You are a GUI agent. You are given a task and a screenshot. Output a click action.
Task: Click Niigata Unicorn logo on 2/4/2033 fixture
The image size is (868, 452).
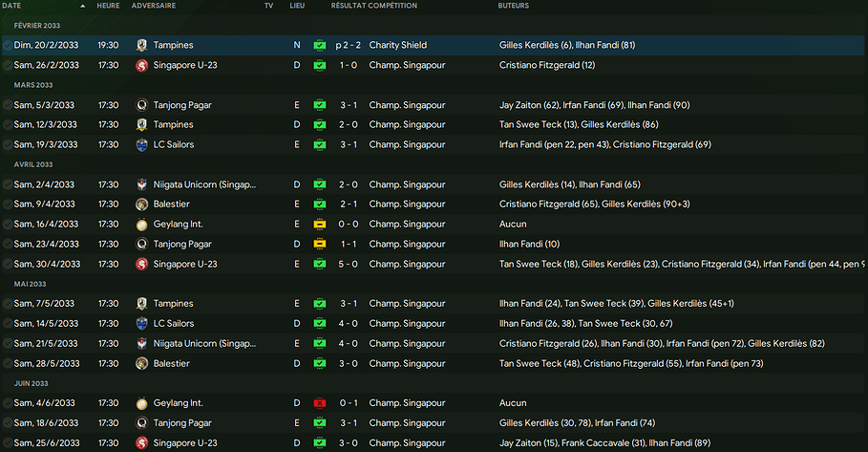(x=142, y=184)
